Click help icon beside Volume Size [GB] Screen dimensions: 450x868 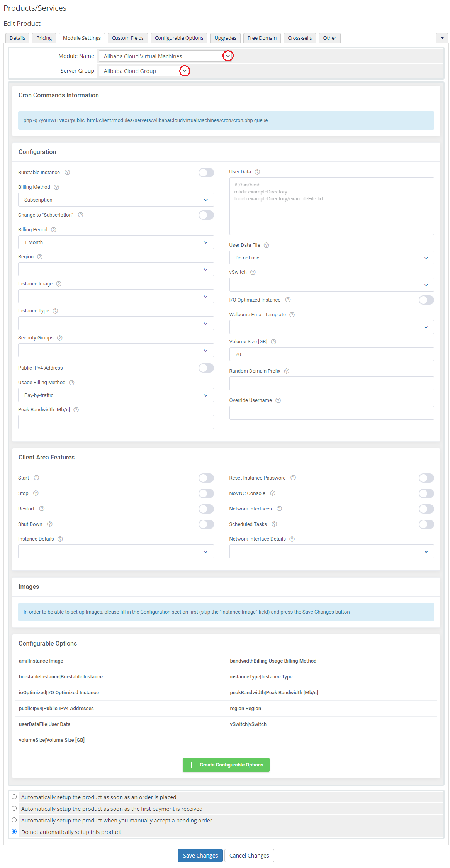click(273, 342)
